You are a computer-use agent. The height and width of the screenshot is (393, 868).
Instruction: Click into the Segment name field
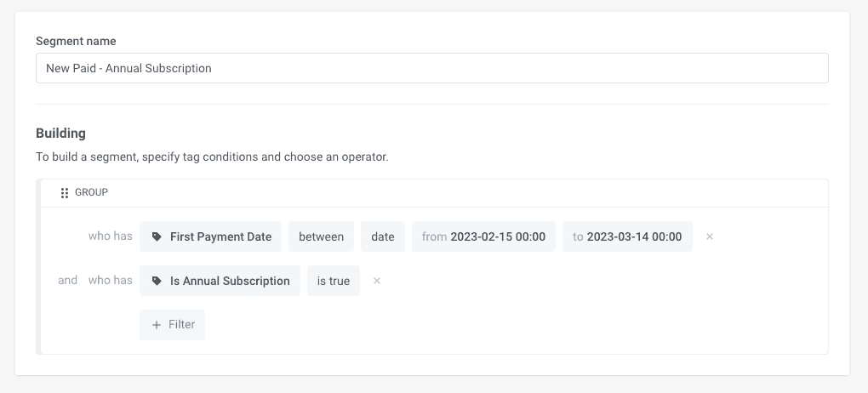431,68
